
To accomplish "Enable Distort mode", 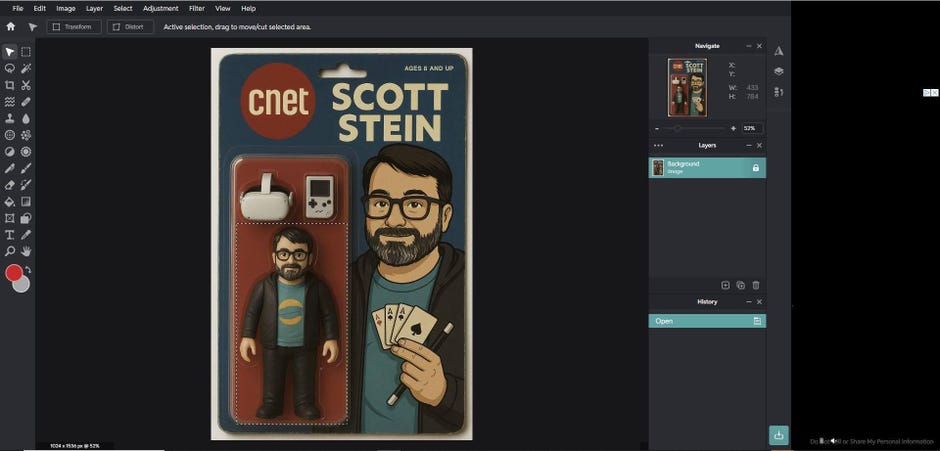I will pos(130,27).
